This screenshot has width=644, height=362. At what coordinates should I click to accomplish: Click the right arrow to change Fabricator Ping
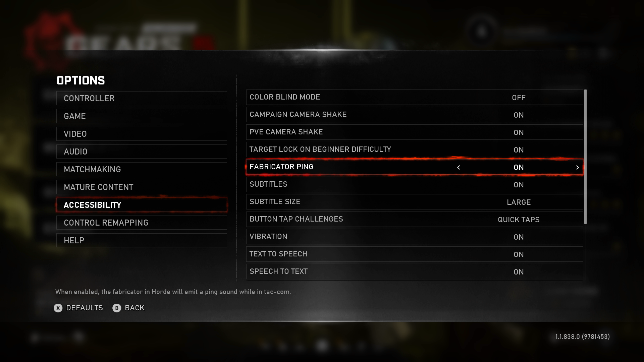578,167
